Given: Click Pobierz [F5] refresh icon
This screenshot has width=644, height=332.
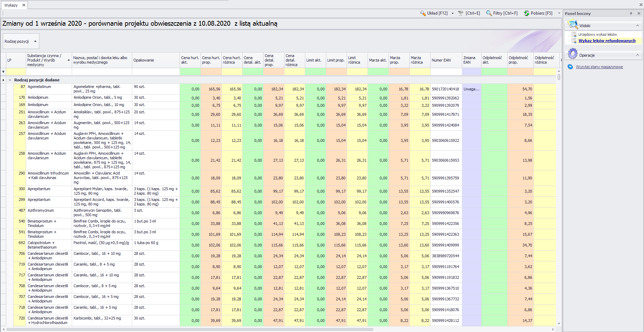Looking at the screenshot, I should (527, 13).
